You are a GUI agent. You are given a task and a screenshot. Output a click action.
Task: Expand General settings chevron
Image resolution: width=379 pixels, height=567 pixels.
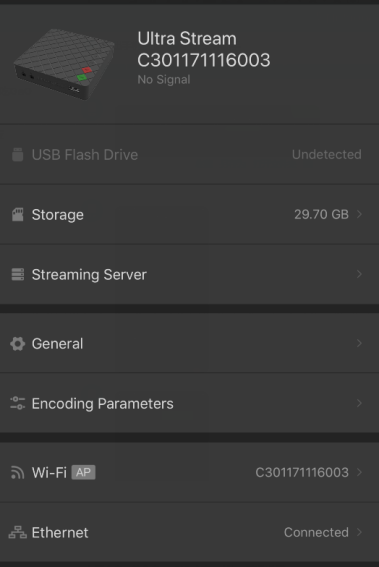coord(359,343)
